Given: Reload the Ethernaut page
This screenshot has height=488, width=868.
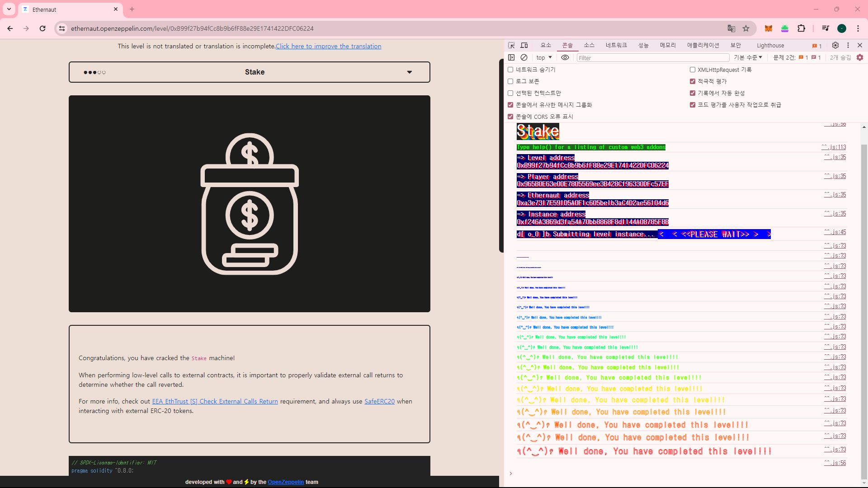Looking at the screenshot, I should point(42,28).
